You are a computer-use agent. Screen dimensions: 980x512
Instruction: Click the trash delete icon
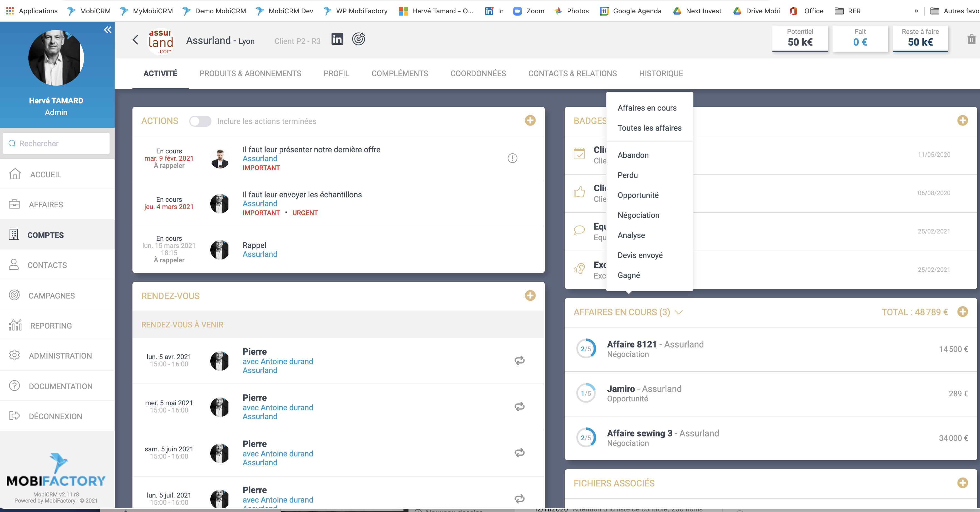point(971,39)
